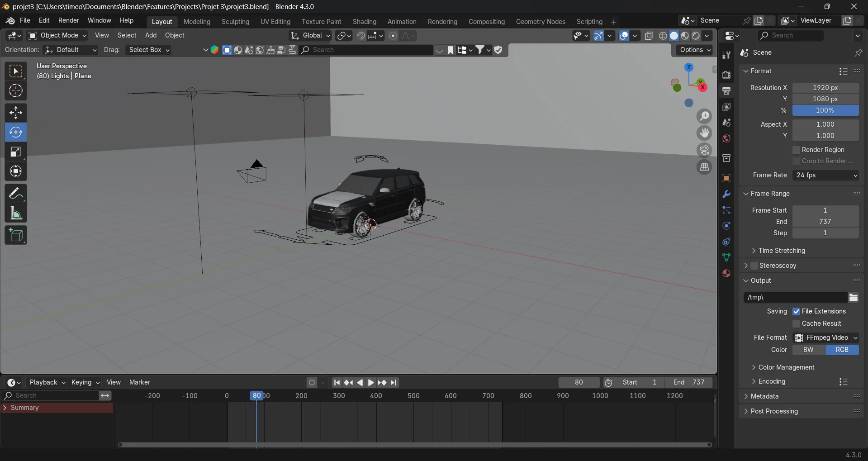The width and height of the screenshot is (868, 461).
Task: Open the Object Mode dropdown
Action: pyautogui.click(x=57, y=35)
